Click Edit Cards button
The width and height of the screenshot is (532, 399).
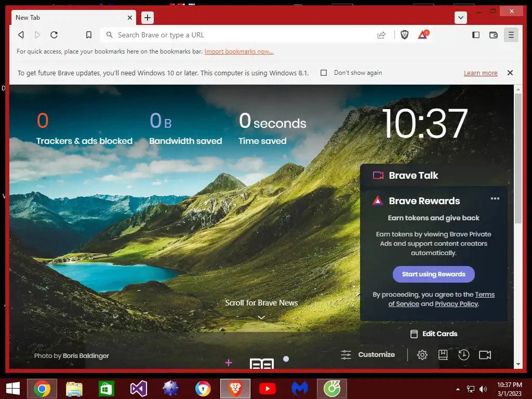pos(434,334)
